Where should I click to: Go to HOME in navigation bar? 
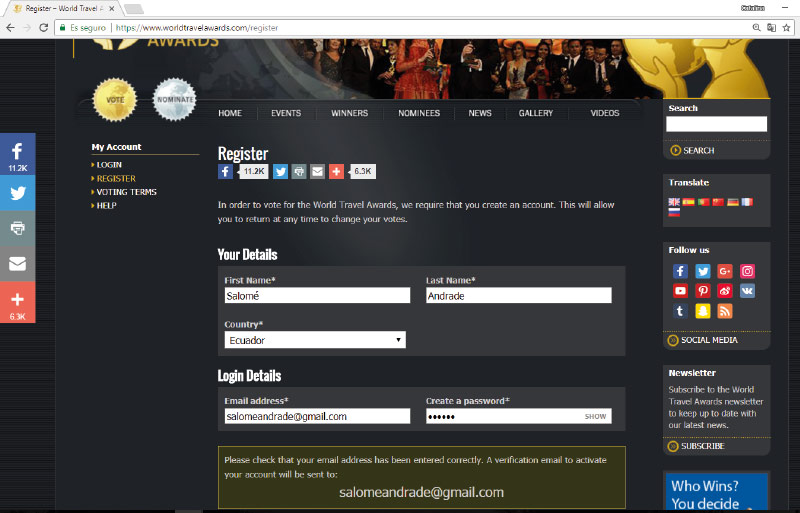[x=230, y=113]
